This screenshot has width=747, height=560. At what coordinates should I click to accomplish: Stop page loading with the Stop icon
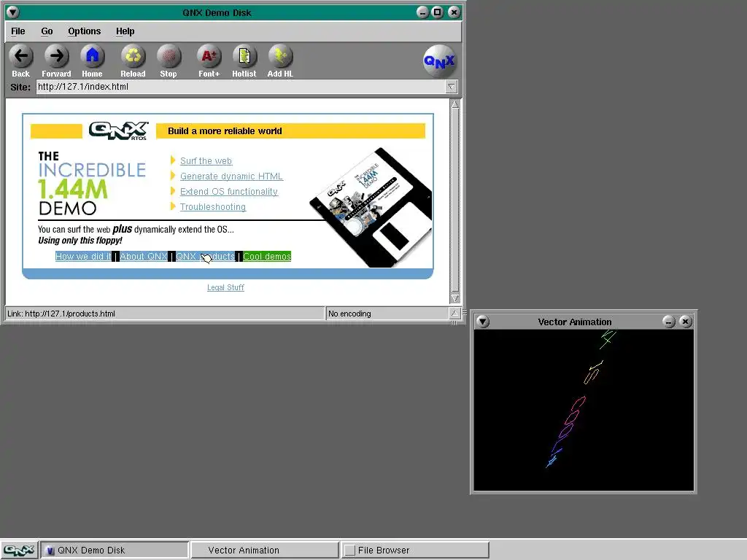pyautogui.click(x=169, y=56)
